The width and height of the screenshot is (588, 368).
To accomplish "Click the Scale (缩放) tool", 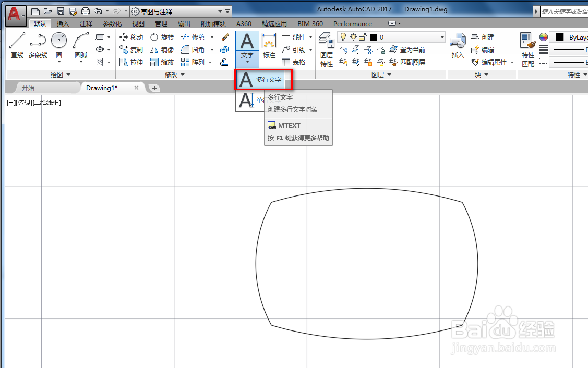I will (162, 62).
